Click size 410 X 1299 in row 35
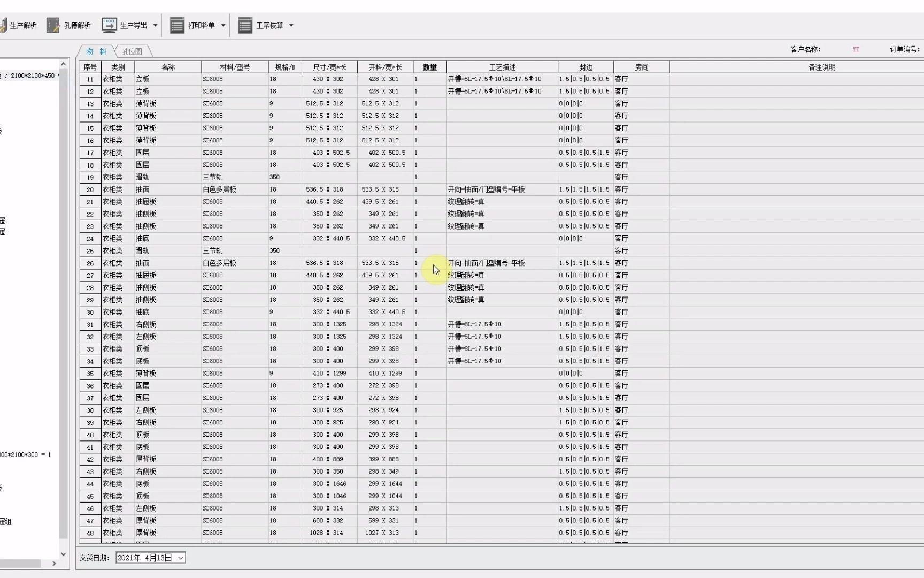924x578 pixels. [x=330, y=374]
